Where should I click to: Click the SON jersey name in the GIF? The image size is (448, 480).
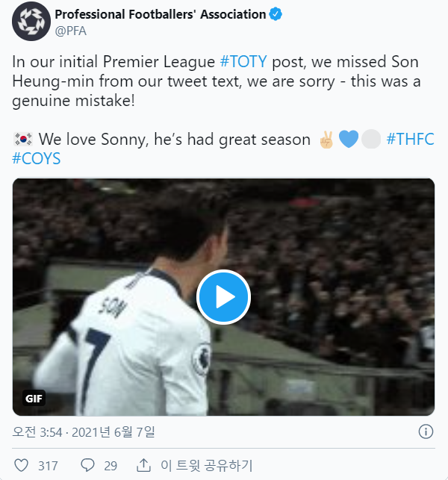pos(109,306)
